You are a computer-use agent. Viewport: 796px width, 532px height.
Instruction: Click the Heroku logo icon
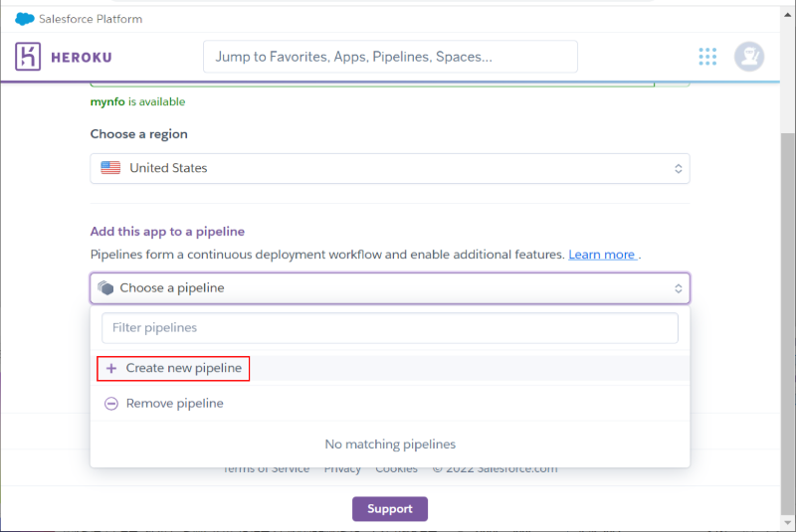point(28,57)
